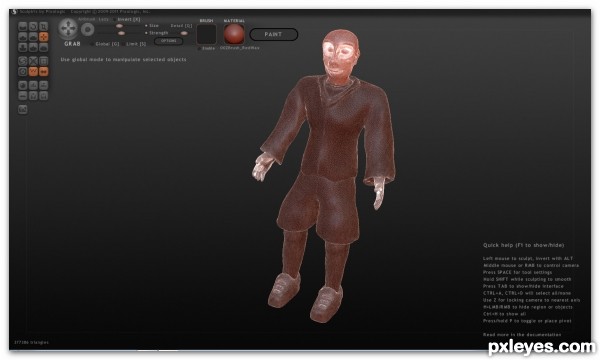Toggle the orange Symmetry icon
Image resolution: width=600 pixels, height=360 pixels.
[44, 72]
